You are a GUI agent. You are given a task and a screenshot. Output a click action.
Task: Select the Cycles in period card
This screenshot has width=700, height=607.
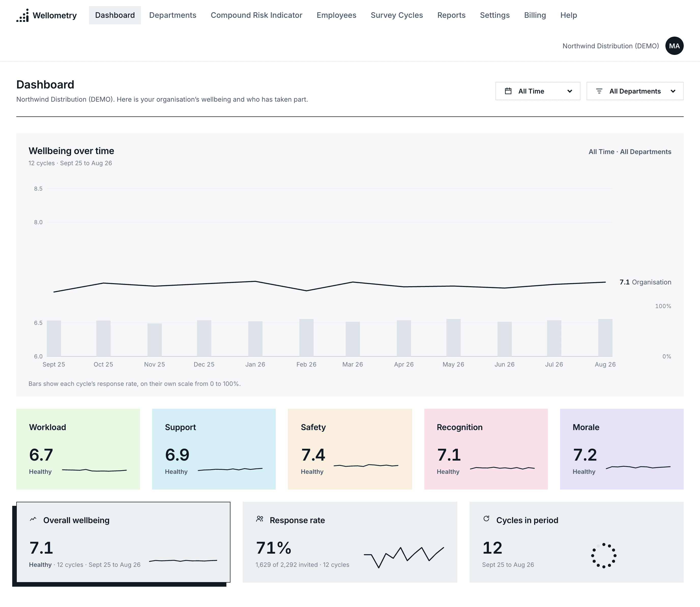click(576, 542)
